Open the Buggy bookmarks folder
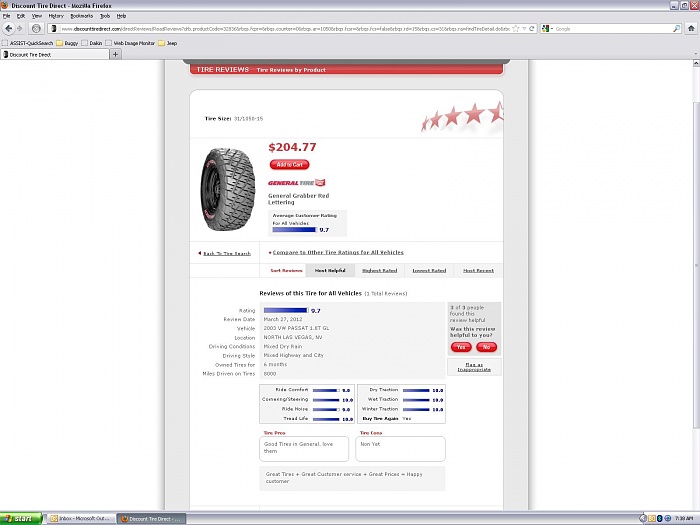This screenshot has height=525, width=700. pos(67,43)
